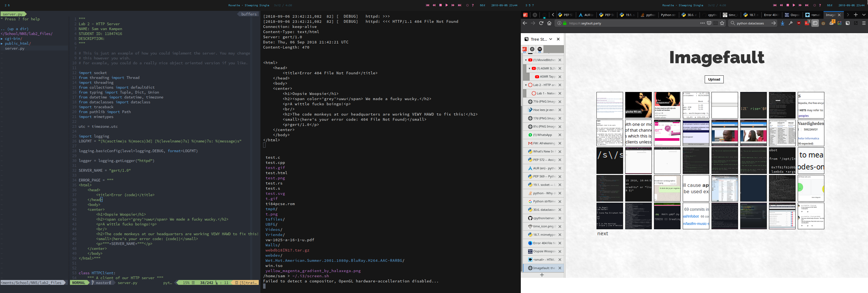The width and height of the screenshot is (868, 293).
Task: Collapse the Lab 2 - HTTP tab tree
Action: [526, 85]
